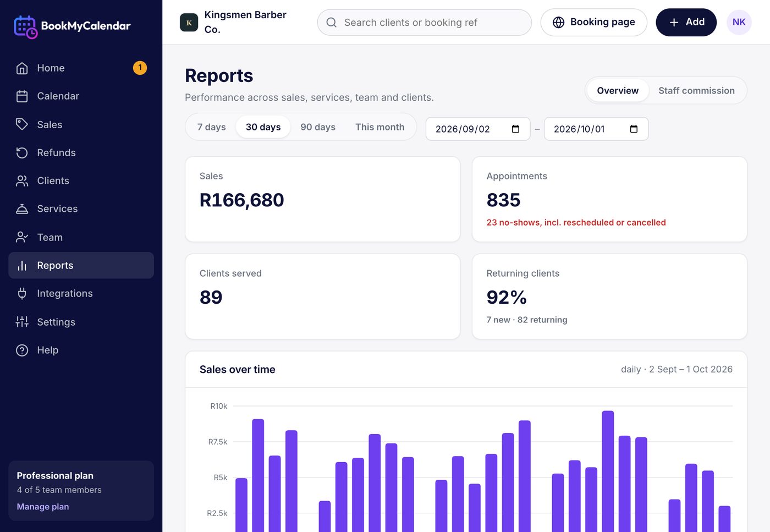Viewport: 770px width, 532px height.
Task: Open the Booking page button
Action: click(593, 23)
